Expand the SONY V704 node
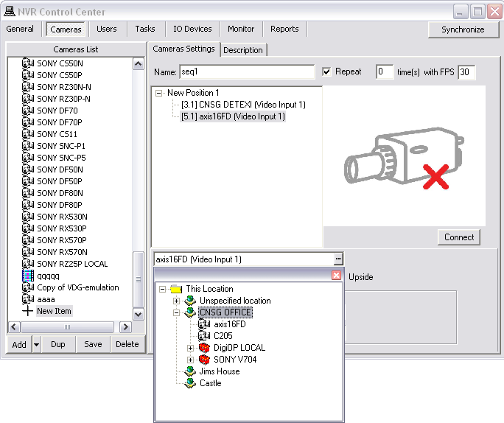The height and width of the screenshot is (423, 504). pos(190,360)
